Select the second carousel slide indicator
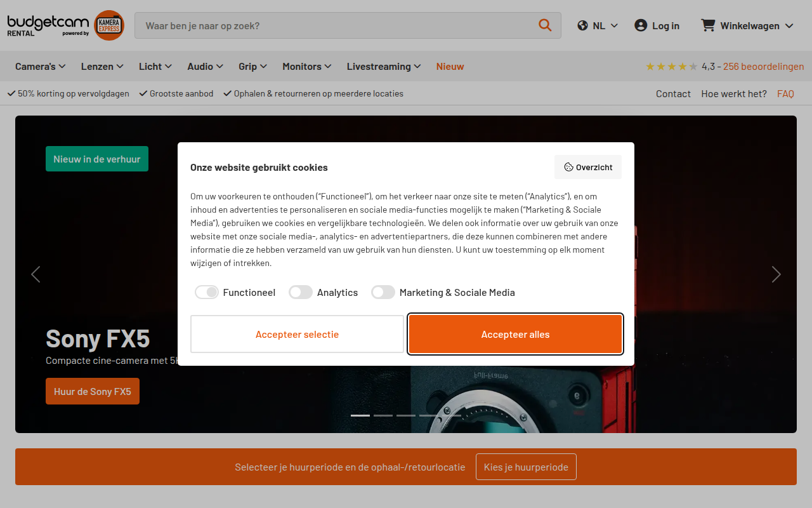The width and height of the screenshot is (812, 508). click(383, 415)
